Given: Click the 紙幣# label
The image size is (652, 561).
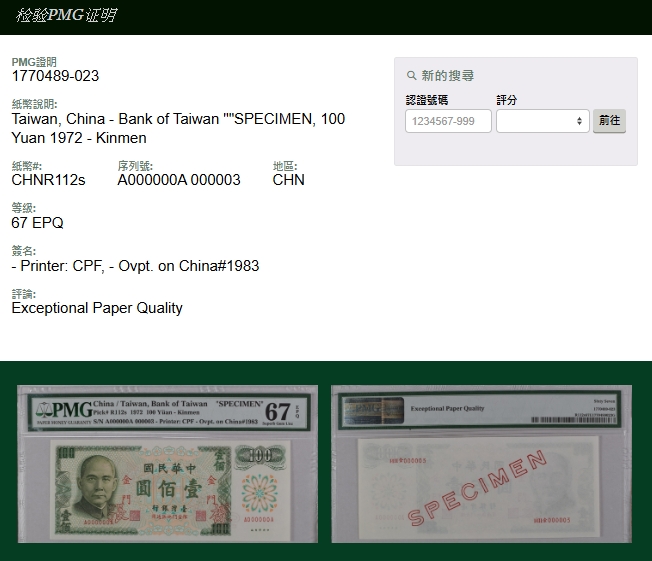Looking at the screenshot, I should 27,166.
